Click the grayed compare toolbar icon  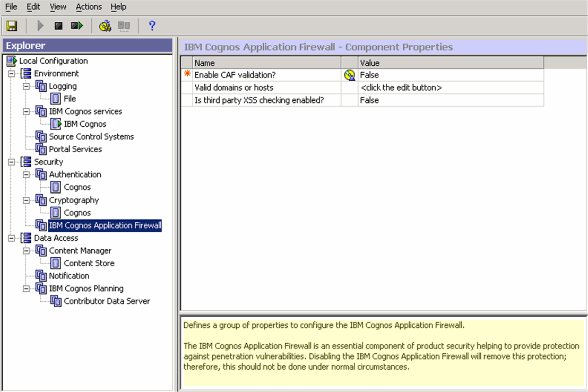pyautogui.click(x=124, y=26)
